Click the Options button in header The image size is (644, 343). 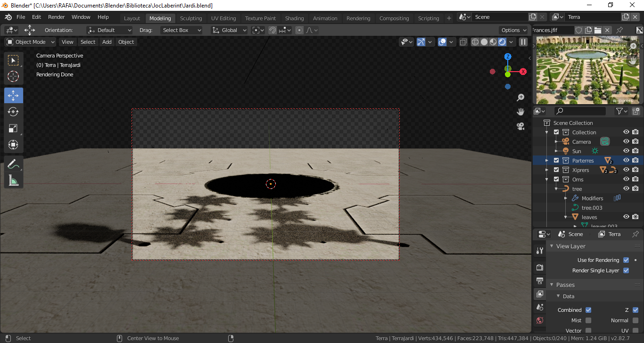point(513,30)
